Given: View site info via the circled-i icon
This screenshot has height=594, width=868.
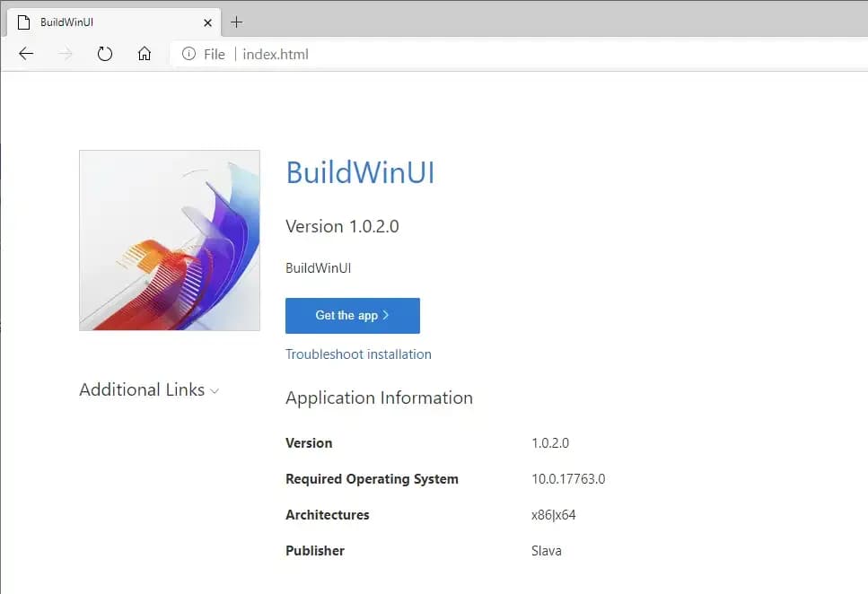Looking at the screenshot, I should coord(189,54).
